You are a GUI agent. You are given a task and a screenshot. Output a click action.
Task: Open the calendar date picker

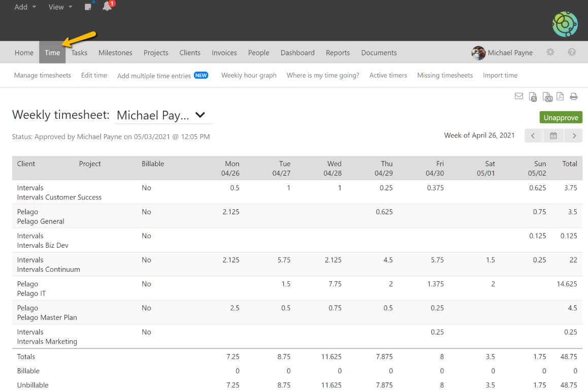tap(553, 136)
